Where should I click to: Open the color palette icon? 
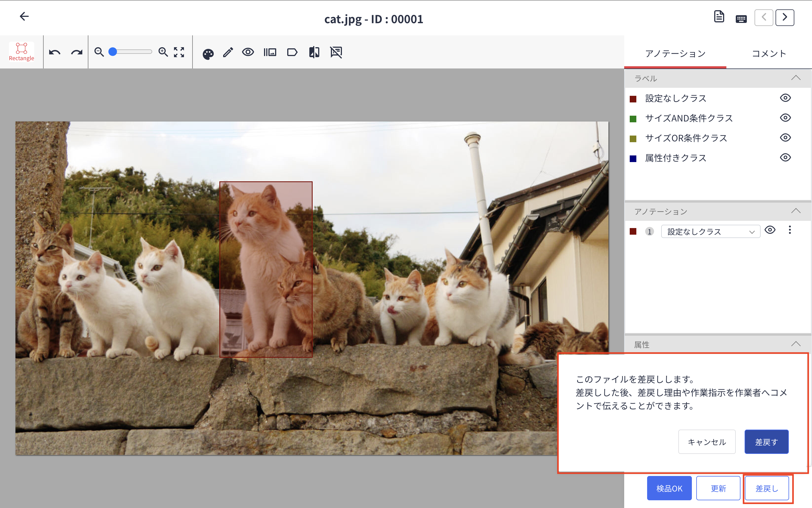point(208,54)
